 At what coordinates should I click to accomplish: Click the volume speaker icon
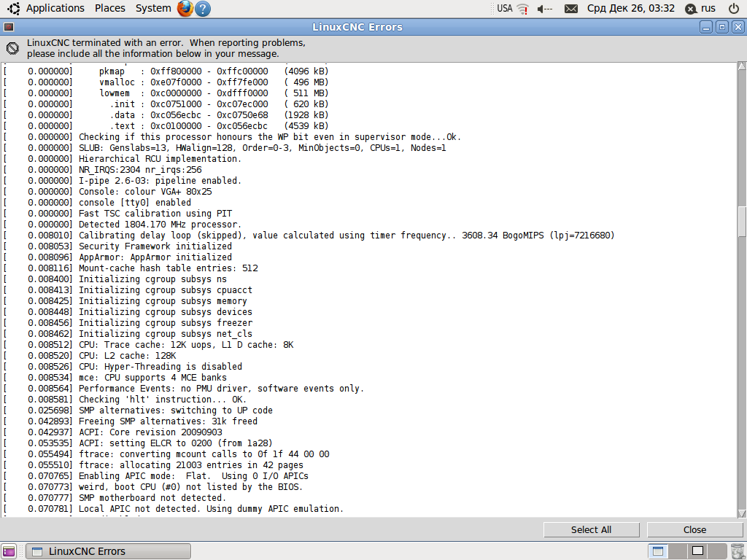(544, 9)
